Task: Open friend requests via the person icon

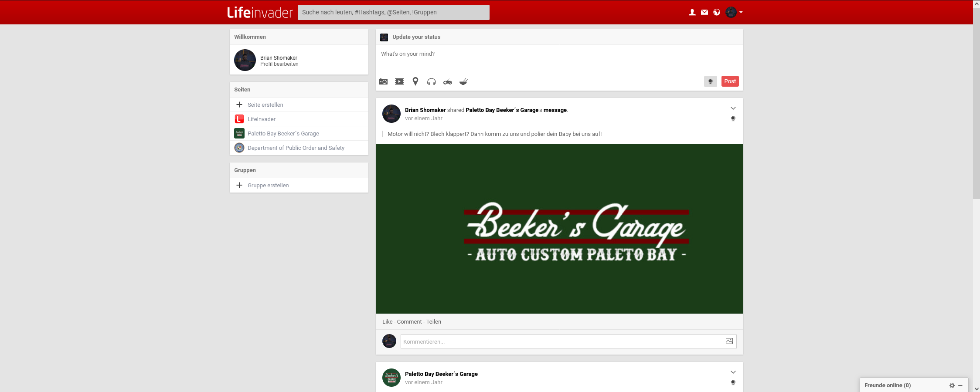Action: click(692, 12)
